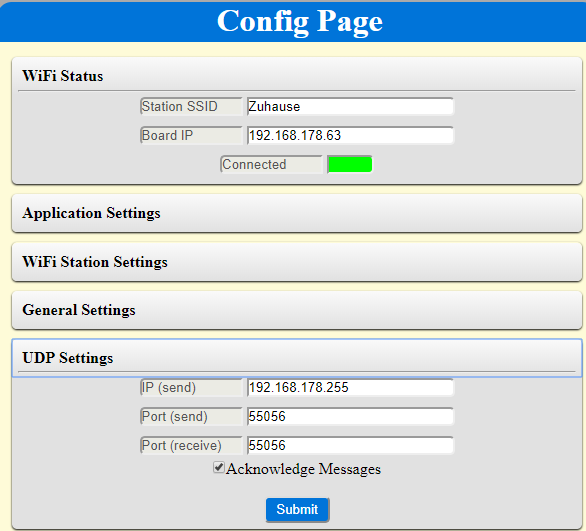
Task: Click the Station SSID field showing Zuhause
Action: click(350, 106)
